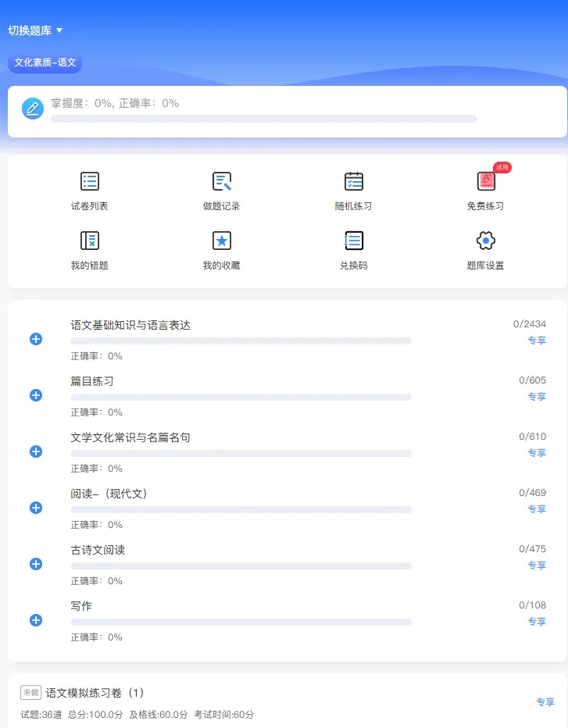Viewport: 568px width, 728px height.
Task: Open 我的错题 wrong questions icon
Action: (90, 241)
